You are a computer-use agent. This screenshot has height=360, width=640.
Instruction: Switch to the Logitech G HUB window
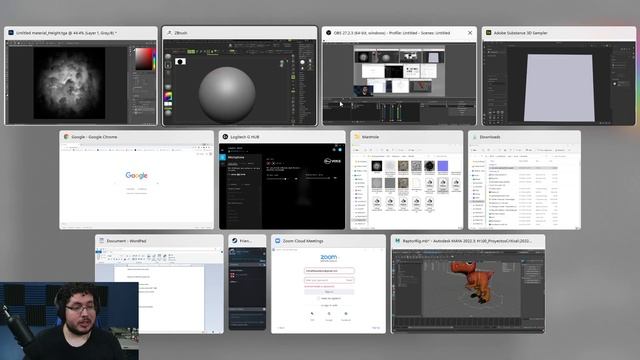click(x=282, y=180)
